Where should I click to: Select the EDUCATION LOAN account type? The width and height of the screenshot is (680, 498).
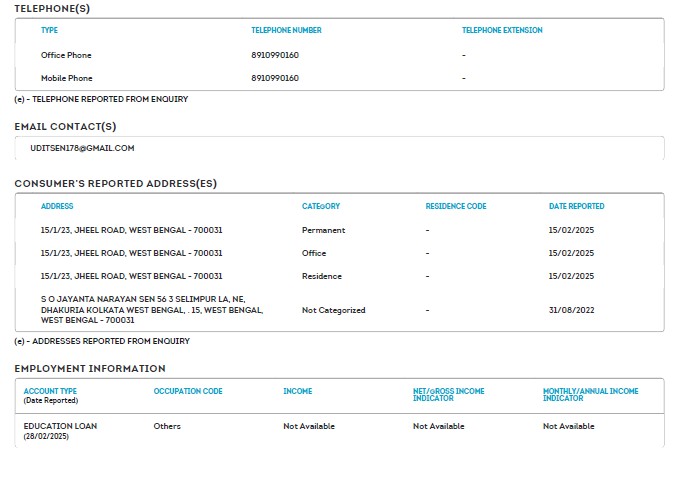pos(60,426)
